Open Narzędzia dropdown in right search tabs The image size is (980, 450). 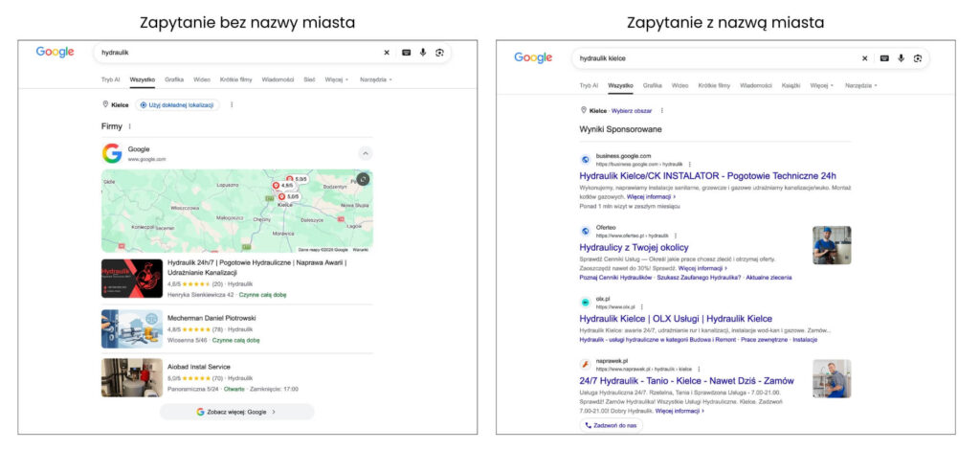(861, 85)
